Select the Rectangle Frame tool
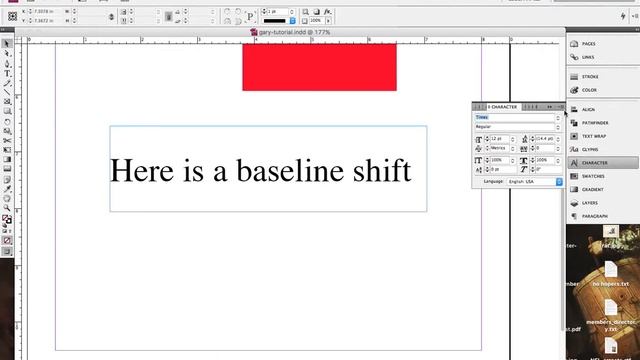 [7, 102]
